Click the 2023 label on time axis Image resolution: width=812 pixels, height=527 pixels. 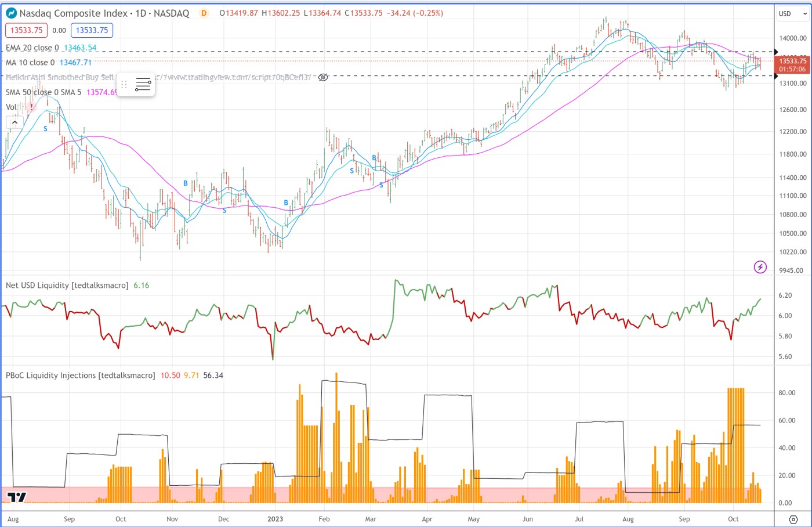pyautogui.click(x=275, y=519)
